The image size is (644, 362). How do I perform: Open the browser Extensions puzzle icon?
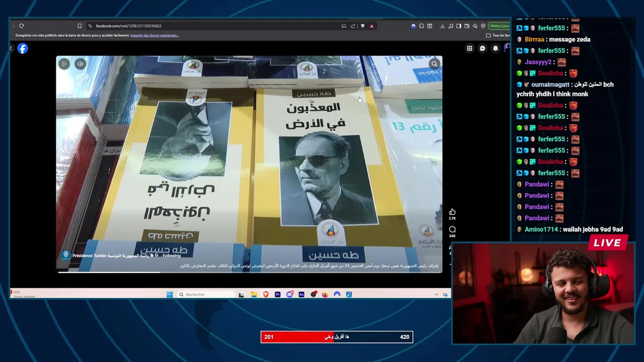[x=422, y=26]
